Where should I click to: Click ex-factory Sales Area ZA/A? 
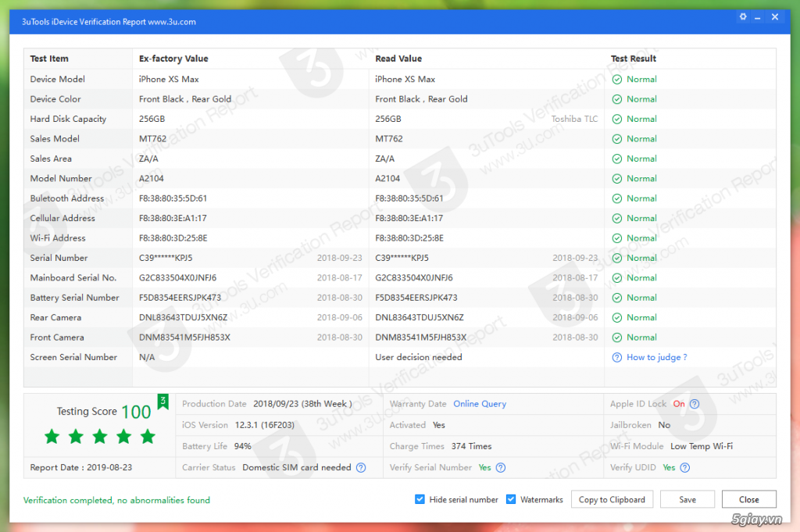pos(148,159)
